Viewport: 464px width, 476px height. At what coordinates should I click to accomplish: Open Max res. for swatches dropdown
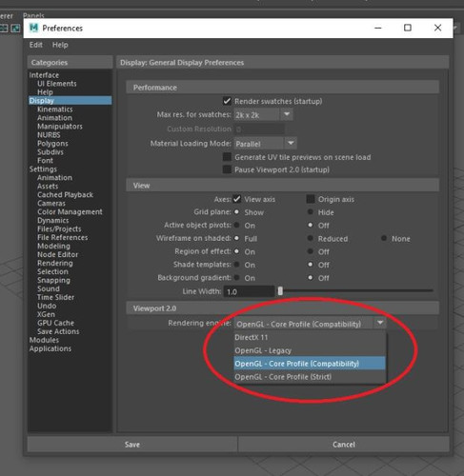pos(287,114)
